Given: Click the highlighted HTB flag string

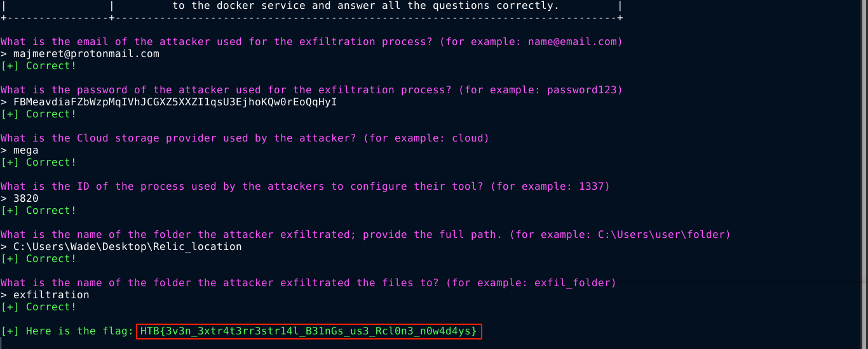Looking at the screenshot, I should (x=308, y=331).
